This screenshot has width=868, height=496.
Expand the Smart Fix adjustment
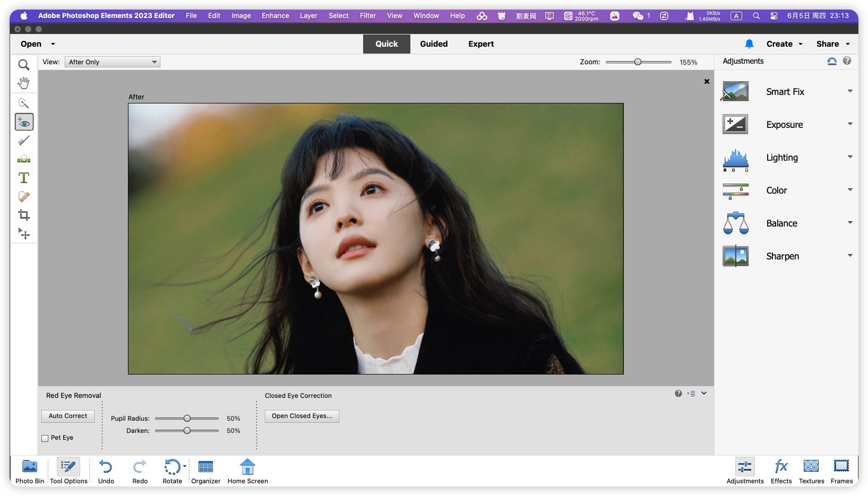(849, 91)
